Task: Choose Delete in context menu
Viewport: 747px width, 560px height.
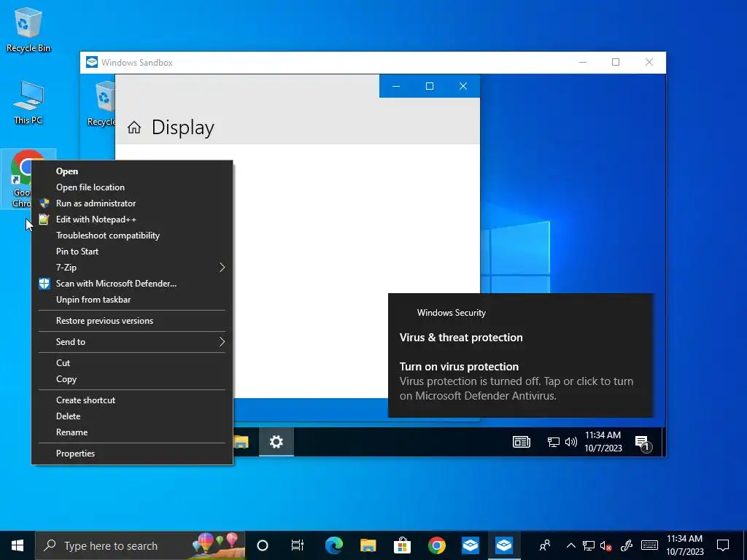Action: pos(132,416)
